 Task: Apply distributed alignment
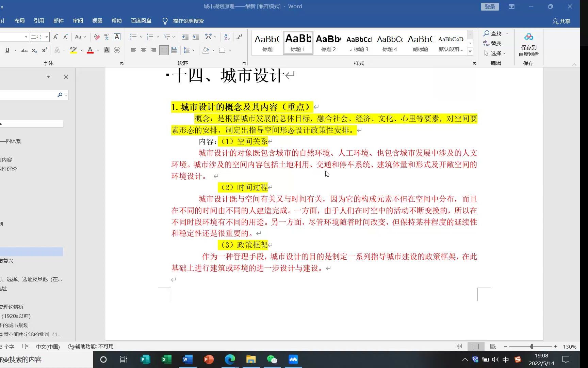coord(174,50)
